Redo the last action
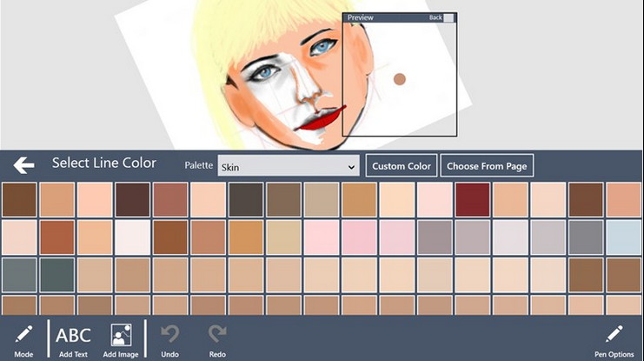The width and height of the screenshot is (644, 361). (x=217, y=340)
